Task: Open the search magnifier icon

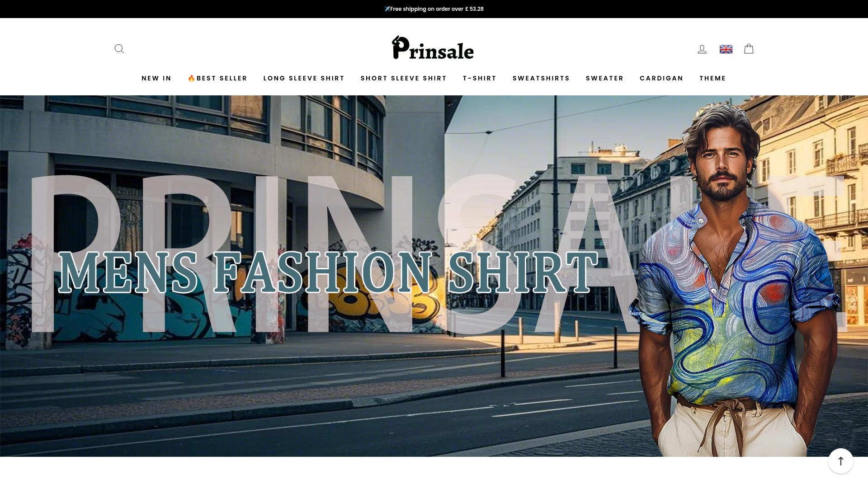Action: point(119,49)
